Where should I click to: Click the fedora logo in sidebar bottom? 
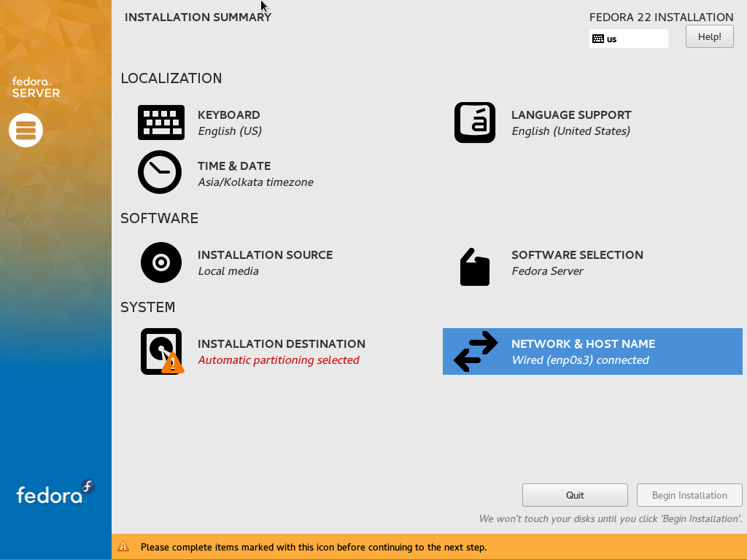tap(55, 493)
